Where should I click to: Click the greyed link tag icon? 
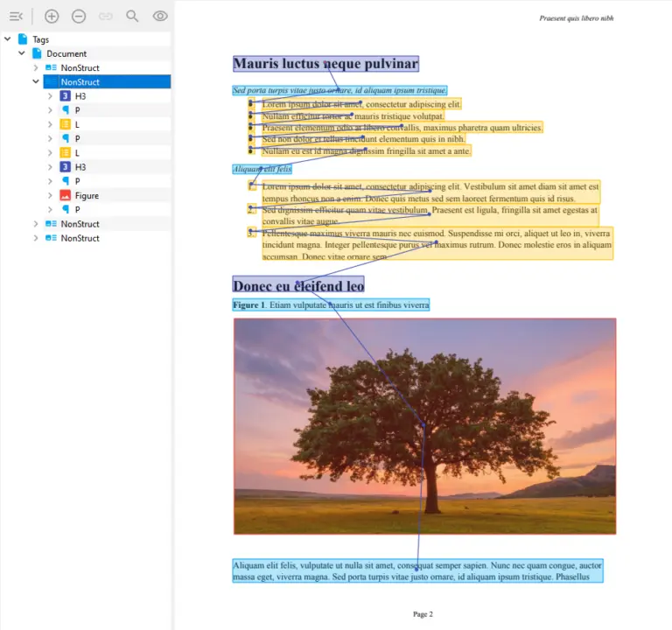(105, 17)
